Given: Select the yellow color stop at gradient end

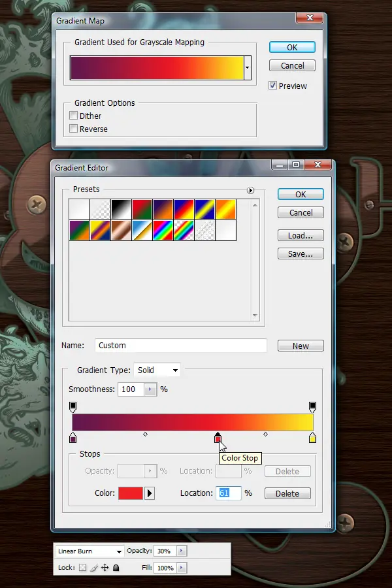Looking at the screenshot, I should pyautogui.click(x=312, y=438).
